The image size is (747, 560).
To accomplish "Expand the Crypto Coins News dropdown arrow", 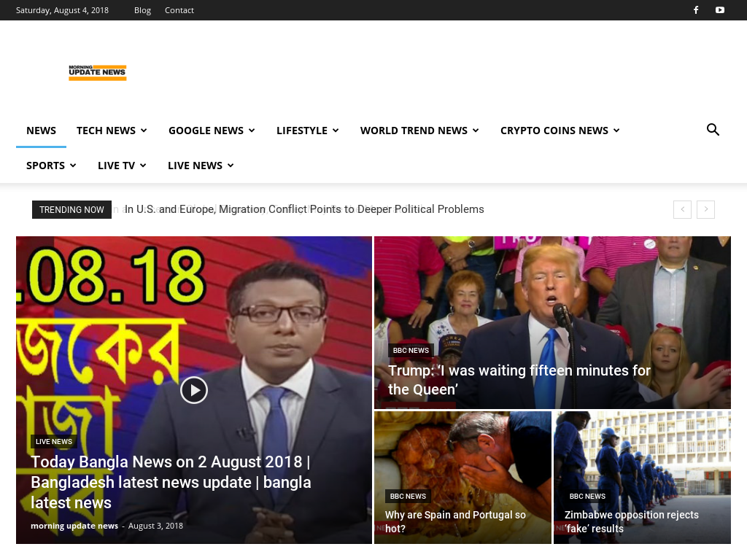I will point(616,131).
